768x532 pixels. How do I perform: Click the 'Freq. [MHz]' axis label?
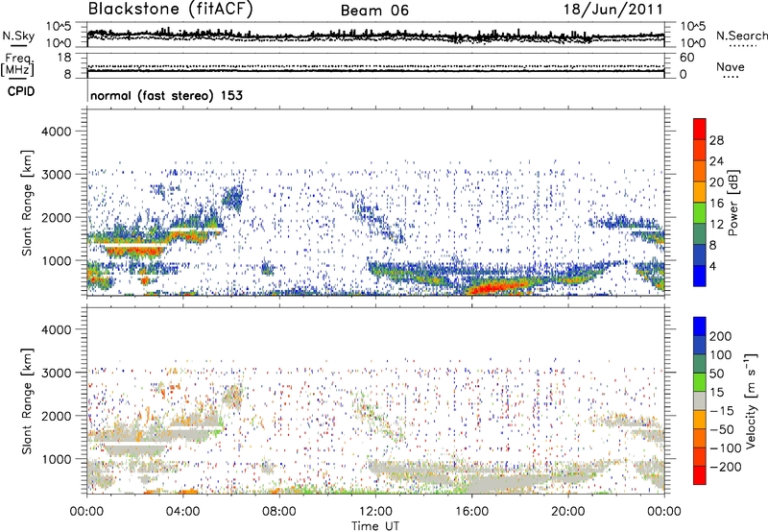(17, 65)
